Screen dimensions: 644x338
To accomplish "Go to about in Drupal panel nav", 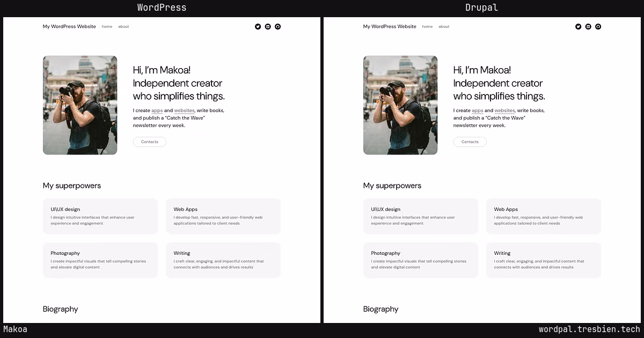I will [444, 26].
